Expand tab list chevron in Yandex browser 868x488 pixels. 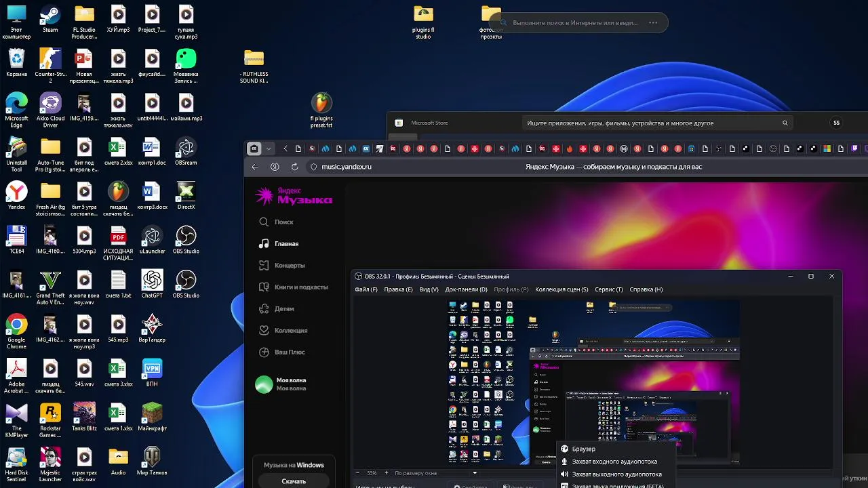(x=269, y=148)
